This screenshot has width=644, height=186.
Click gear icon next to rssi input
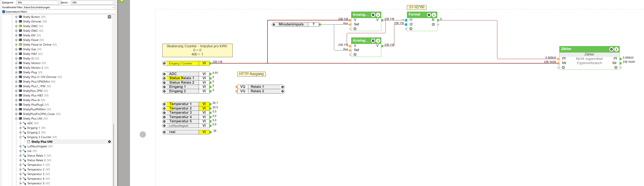pyautogui.click(x=164, y=132)
